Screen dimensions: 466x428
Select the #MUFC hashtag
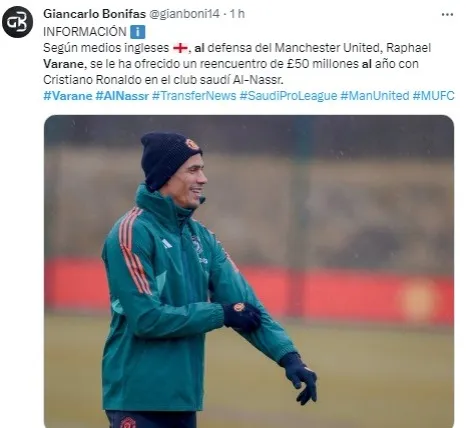click(433, 96)
